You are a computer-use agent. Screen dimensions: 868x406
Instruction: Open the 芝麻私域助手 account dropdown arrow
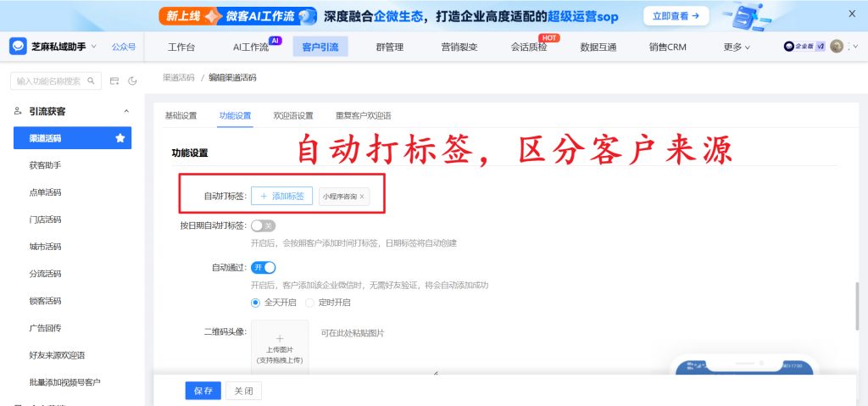[x=93, y=47]
